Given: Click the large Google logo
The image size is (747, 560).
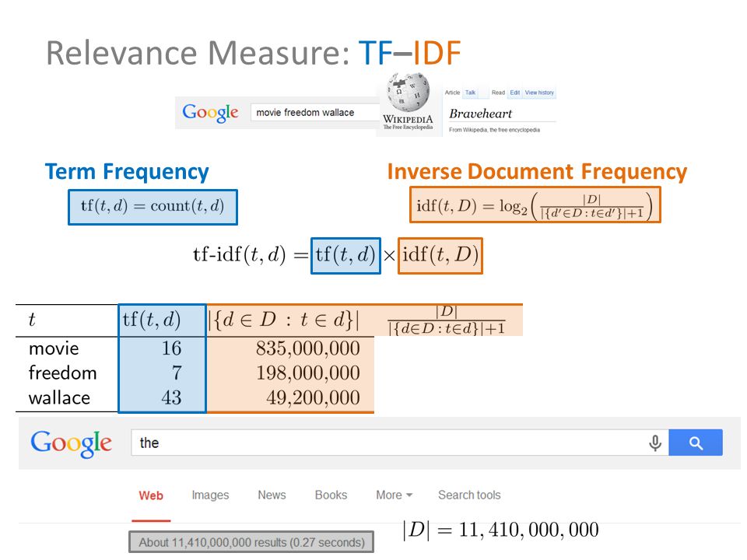Looking at the screenshot, I should click(72, 443).
